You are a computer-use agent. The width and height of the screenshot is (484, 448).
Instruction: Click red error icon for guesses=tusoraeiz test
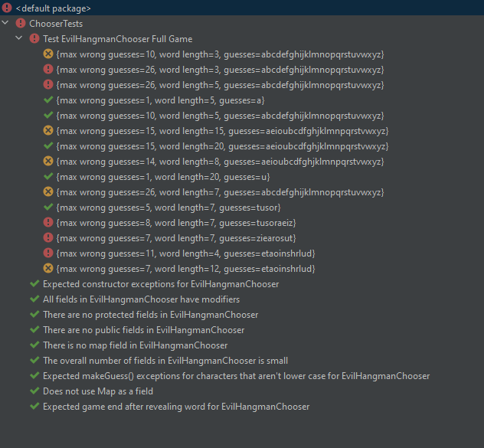point(48,222)
